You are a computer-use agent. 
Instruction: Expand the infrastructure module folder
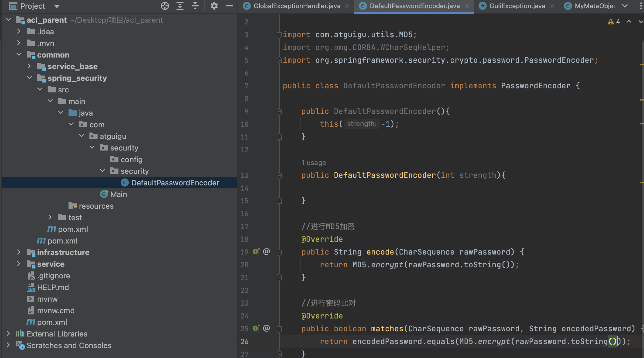pyautogui.click(x=19, y=252)
